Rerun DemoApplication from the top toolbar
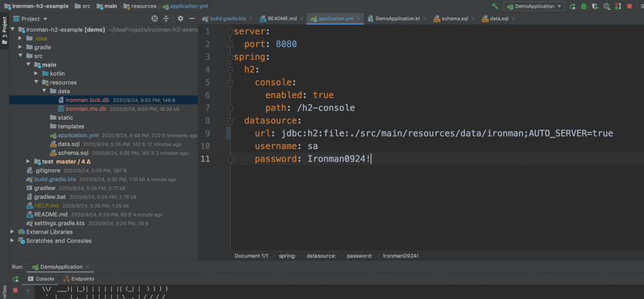The height and width of the screenshot is (299, 644). coord(572,6)
